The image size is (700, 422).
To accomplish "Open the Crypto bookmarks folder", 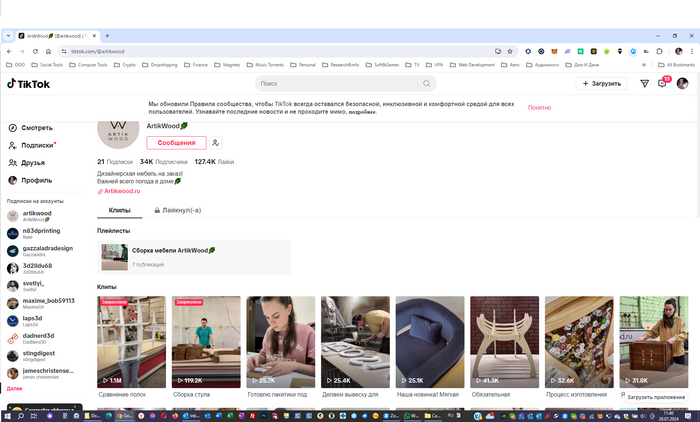I will [x=125, y=65].
